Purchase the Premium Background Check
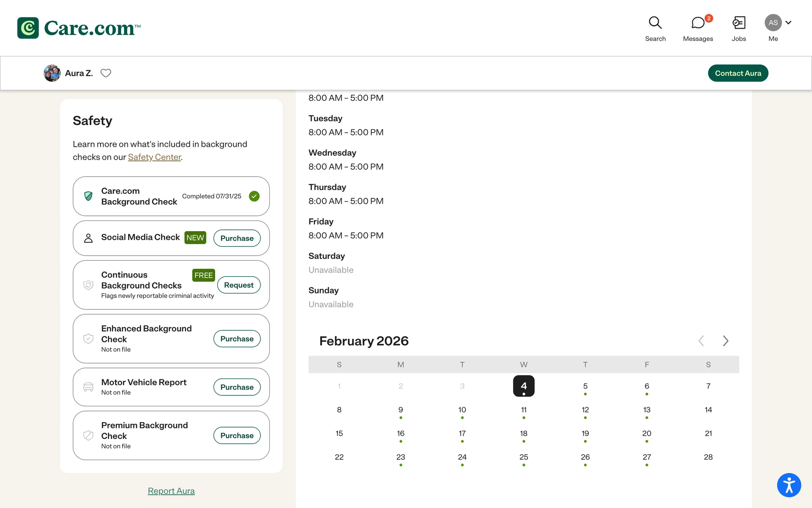The image size is (812, 508). click(x=237, y=436)
